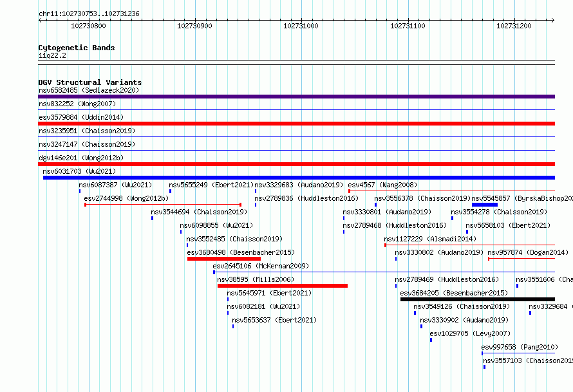Click esv2645106 (McKernan2009) label
The height and width of the screenshot is (392, 573).
(261, 266)
